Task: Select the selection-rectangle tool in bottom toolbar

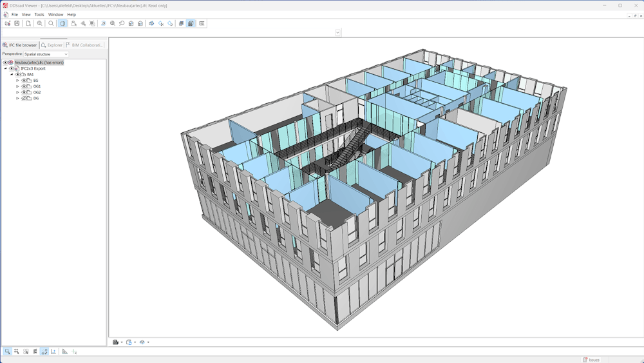Action: pos(7,351)
